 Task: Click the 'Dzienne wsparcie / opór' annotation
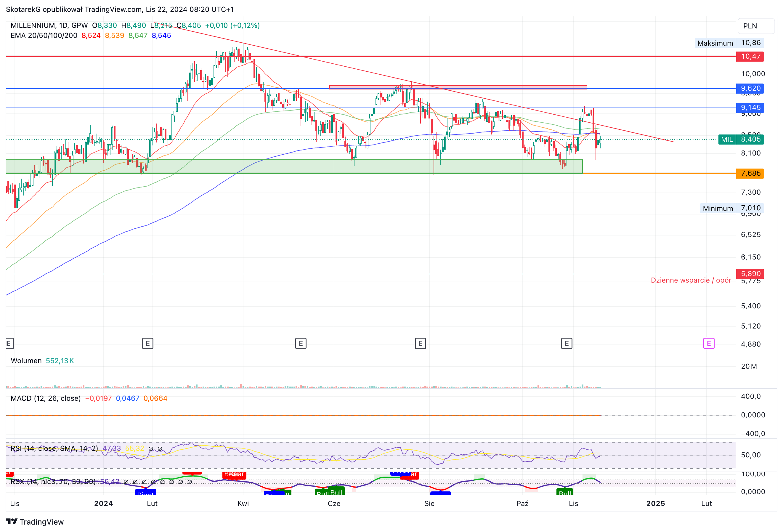(x=691, y=280)
